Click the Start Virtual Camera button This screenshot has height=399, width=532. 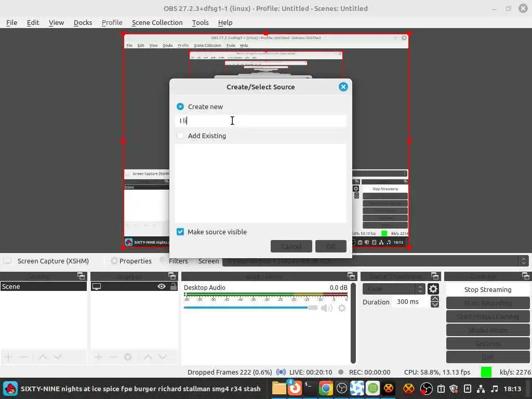coord(487,316)
